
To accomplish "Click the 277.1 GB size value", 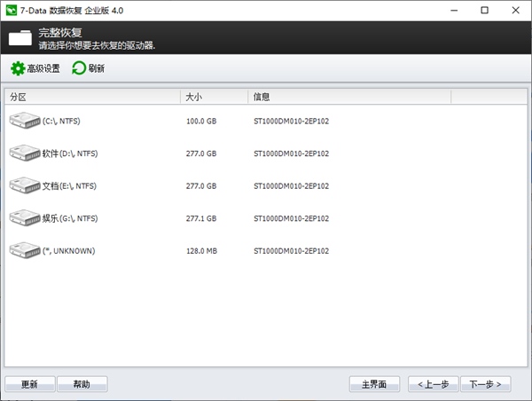I will (201, 218).
